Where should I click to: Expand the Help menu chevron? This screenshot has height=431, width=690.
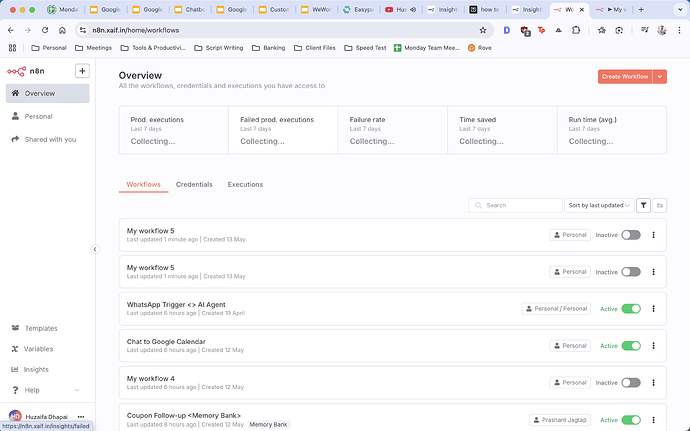pyautogui.click(x=77, y=390)
